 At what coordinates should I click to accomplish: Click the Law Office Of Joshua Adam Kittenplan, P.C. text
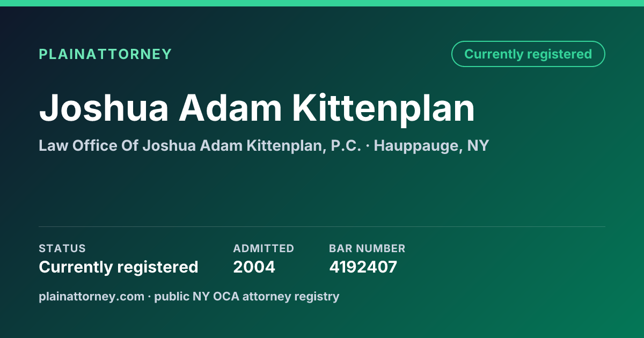point(200,145)
